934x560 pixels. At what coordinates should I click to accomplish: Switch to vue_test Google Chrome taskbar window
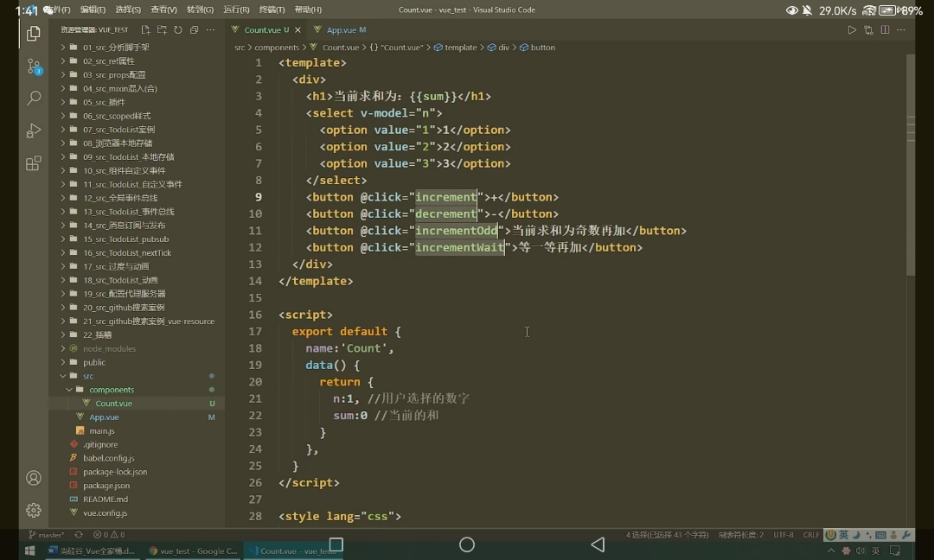(x=194, y=551)
